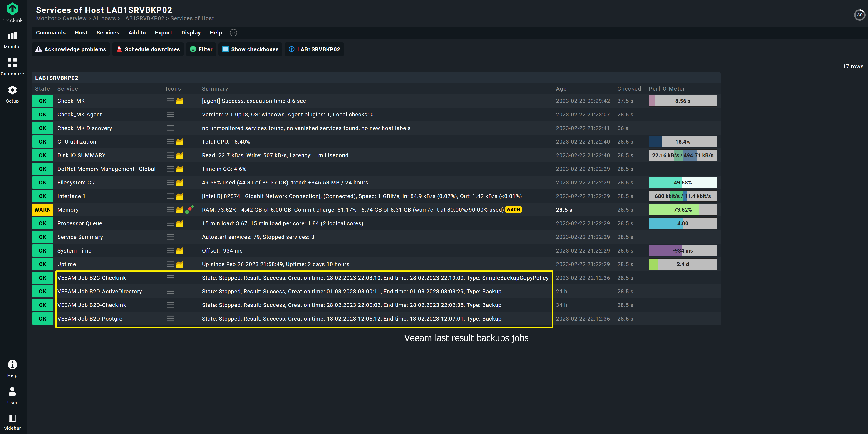
Task: Click Perf-O-Meter bar showing 8.56 s
Action: (683, 101)
